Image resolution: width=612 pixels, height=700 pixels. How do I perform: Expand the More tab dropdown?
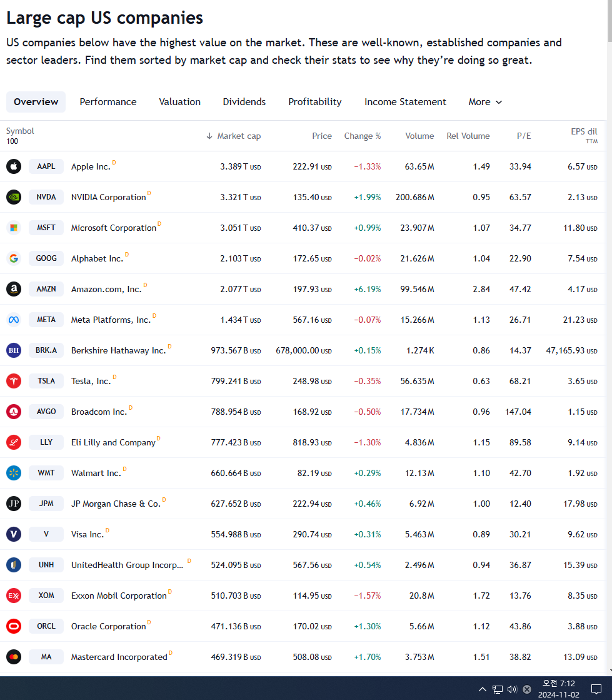click(x=485, y=102)
